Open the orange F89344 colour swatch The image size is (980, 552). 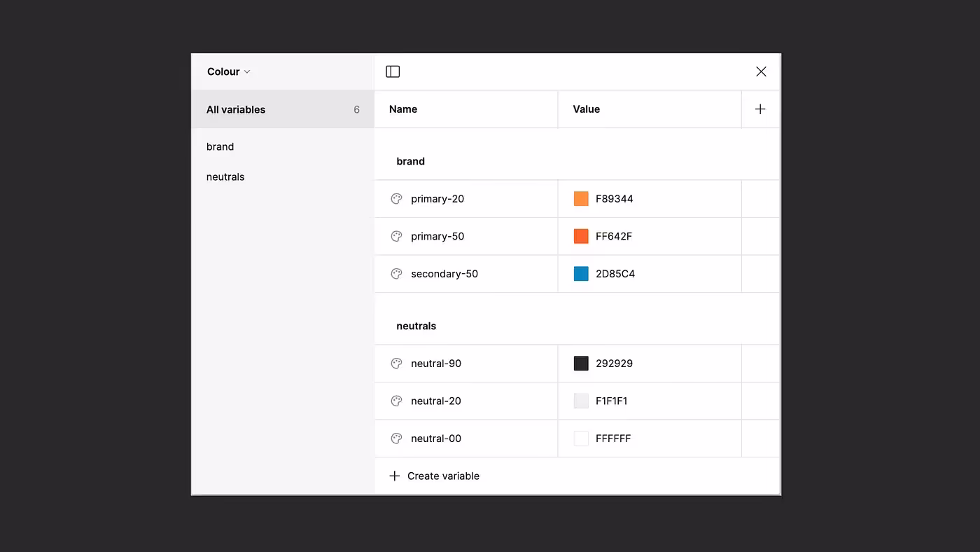pyautogui.click(x=581, y=199)
